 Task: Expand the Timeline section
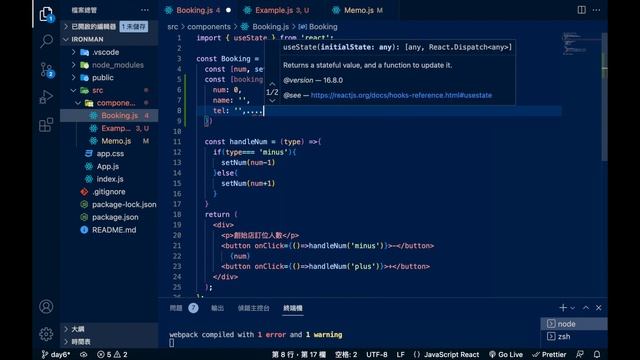click(109, 341)
